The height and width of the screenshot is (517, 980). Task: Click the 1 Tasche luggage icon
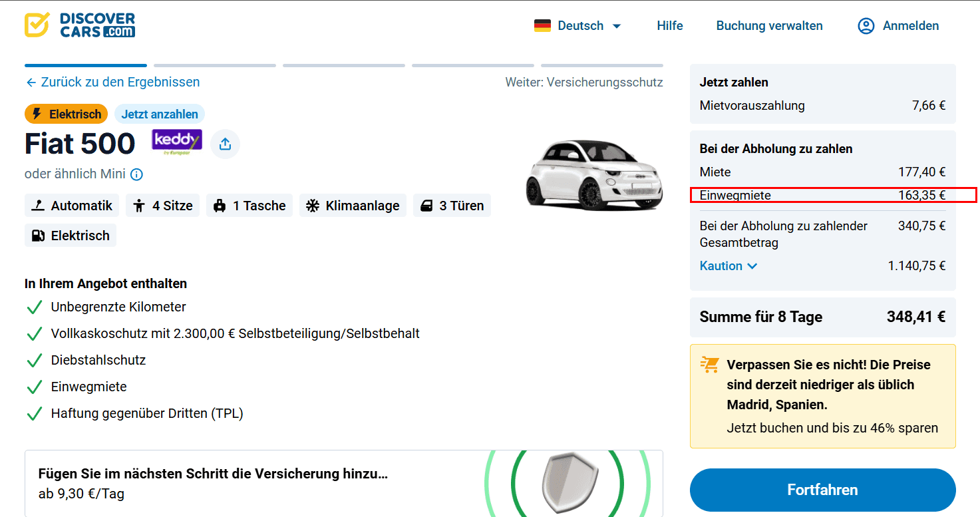(220, 206)
